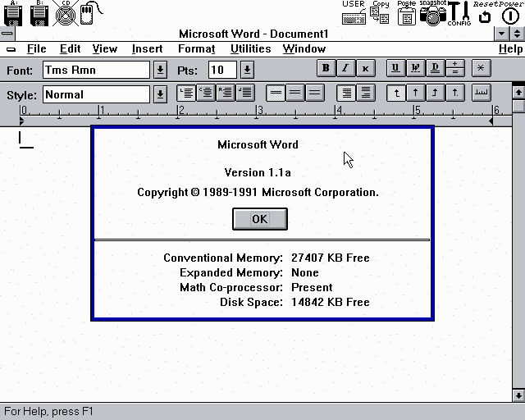Click floppy drive A: icon

(13, 13)
